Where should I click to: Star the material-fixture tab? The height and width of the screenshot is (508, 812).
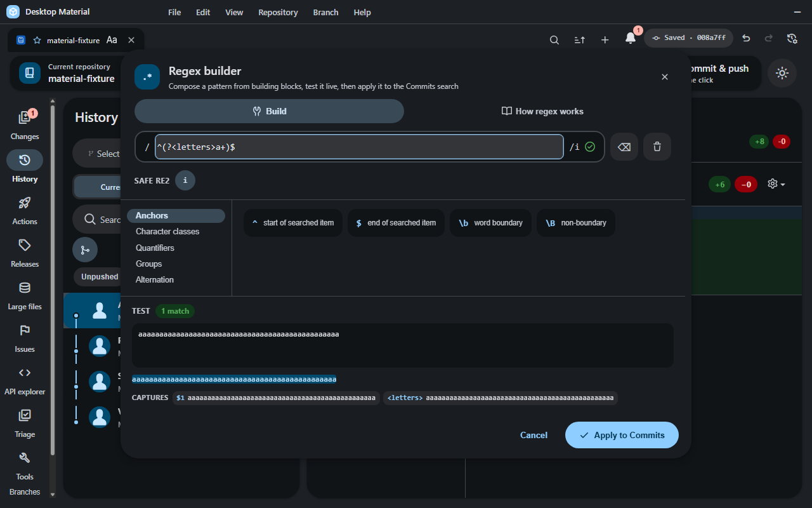37,40
